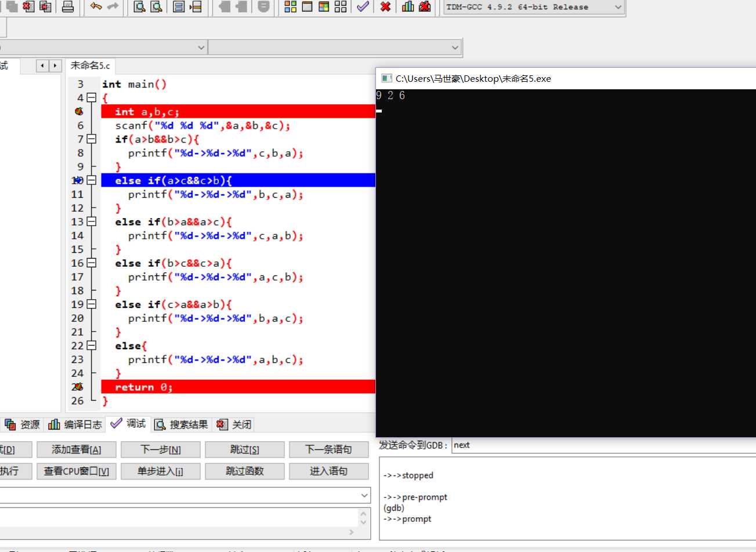Toggle breakpoint on gutter line 8
Screen dimensions: 756x552
click(80, 153)
